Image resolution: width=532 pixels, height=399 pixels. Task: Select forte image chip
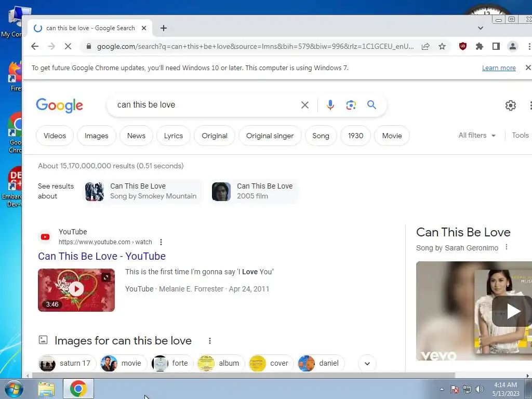(x=171, y=363)
